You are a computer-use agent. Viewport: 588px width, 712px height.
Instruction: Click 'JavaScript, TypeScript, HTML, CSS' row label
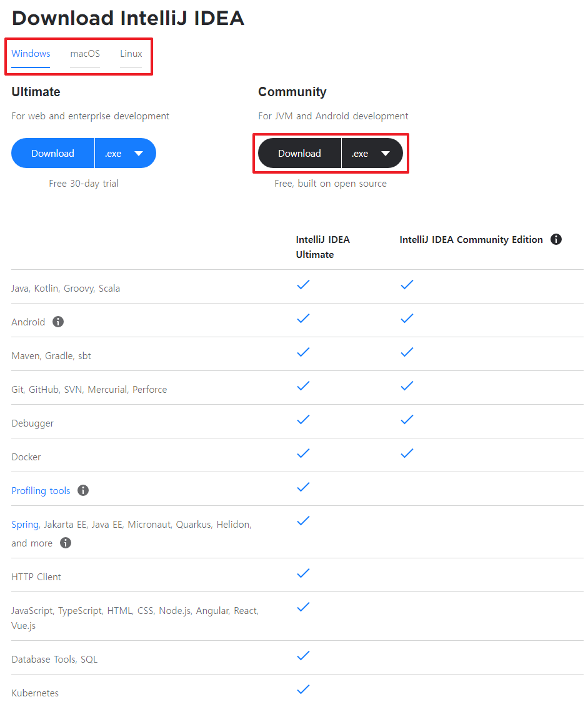click(135, 618)
